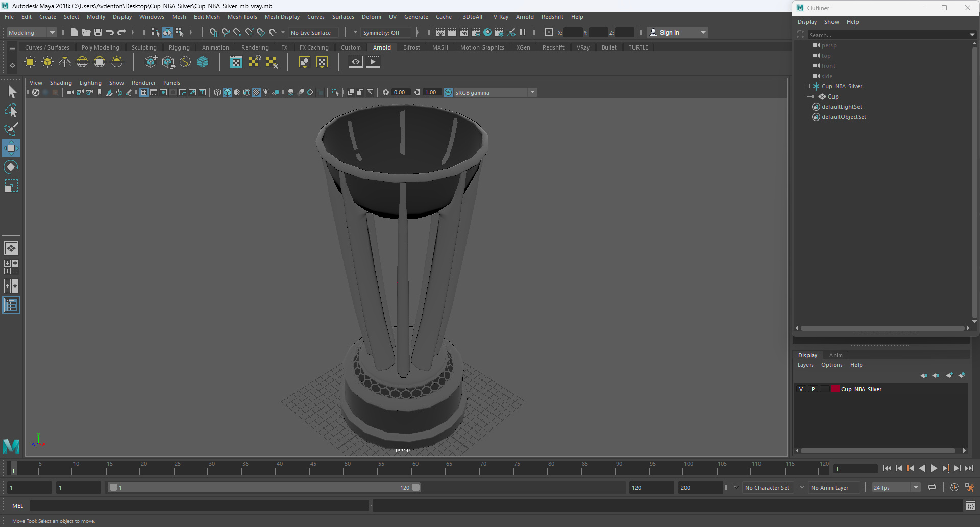This screenshot has height=527, width=980.
Task: Expand the Sign In dropdown arrow
Action: point(703,32)
